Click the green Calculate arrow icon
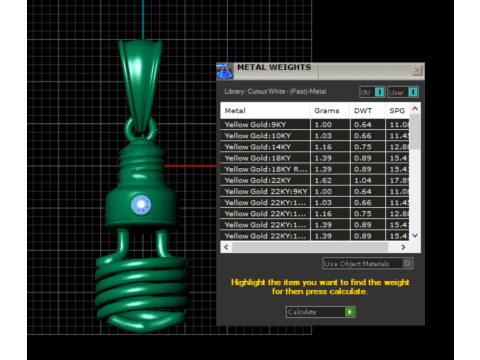The width and height of the screenshot is (480, 360). coord(350,312)
